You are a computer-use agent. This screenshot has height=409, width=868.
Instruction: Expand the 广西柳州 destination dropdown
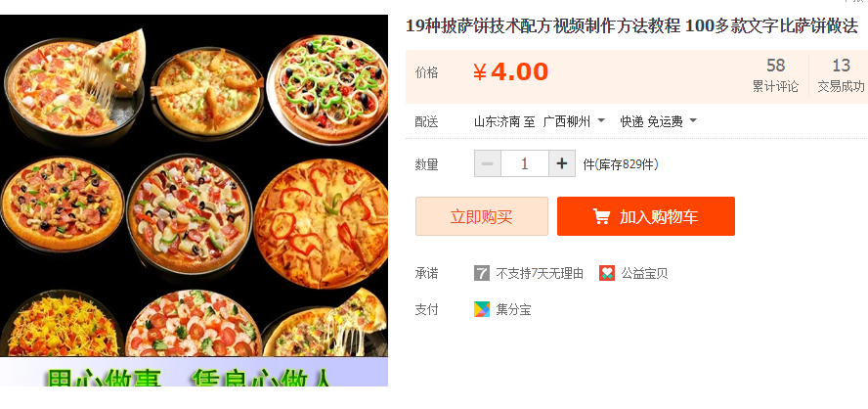click(x=574, y=121)
